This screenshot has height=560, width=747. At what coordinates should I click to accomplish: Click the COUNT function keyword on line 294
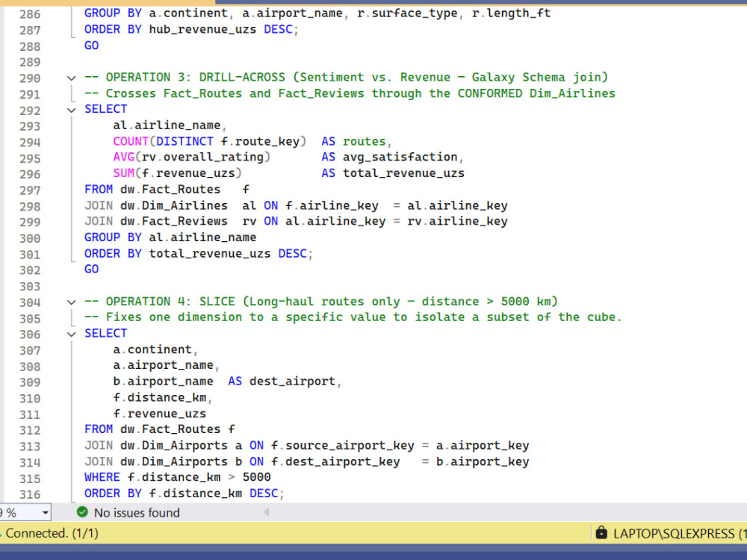(131, 141)
